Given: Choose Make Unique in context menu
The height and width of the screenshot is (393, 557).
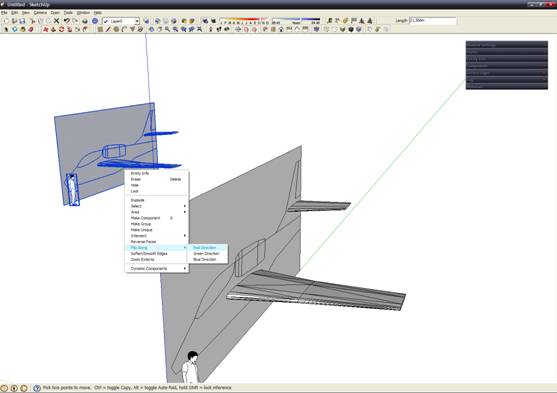Looking at the screenshot, I should tap(157, 230).
